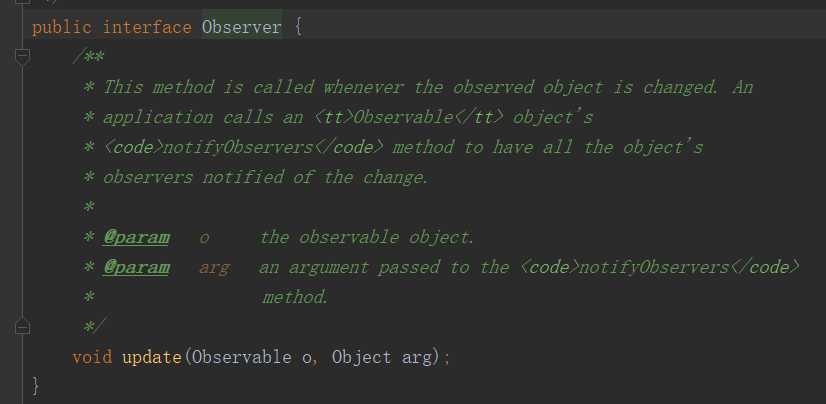Click the Javadoc comment fold end marker
826x404 pixels.
click(22, 327)
